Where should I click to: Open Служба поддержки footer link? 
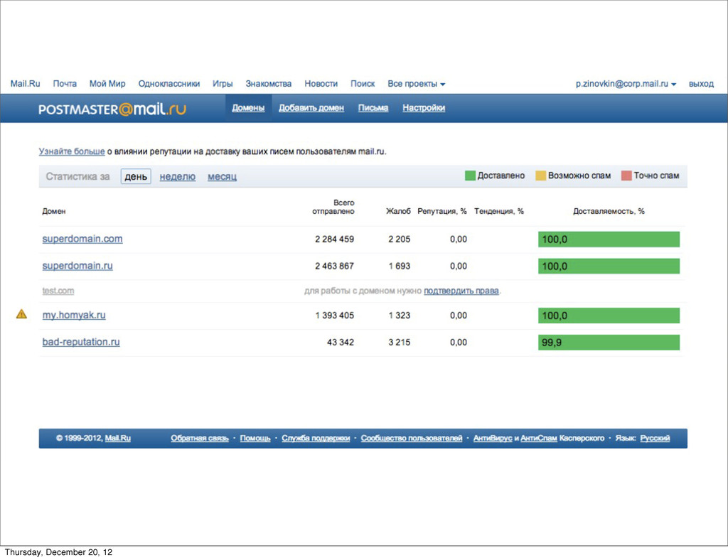click(316, 438)
